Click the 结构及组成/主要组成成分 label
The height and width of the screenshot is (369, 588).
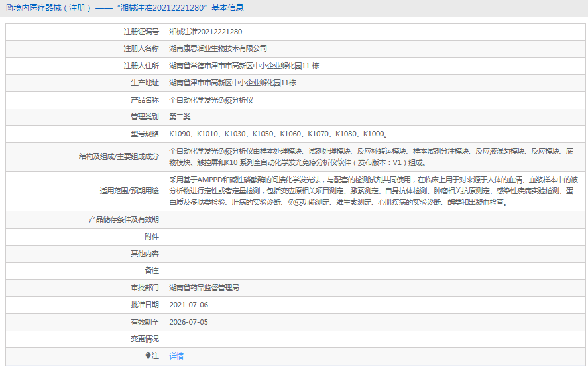tap(119, 156)
